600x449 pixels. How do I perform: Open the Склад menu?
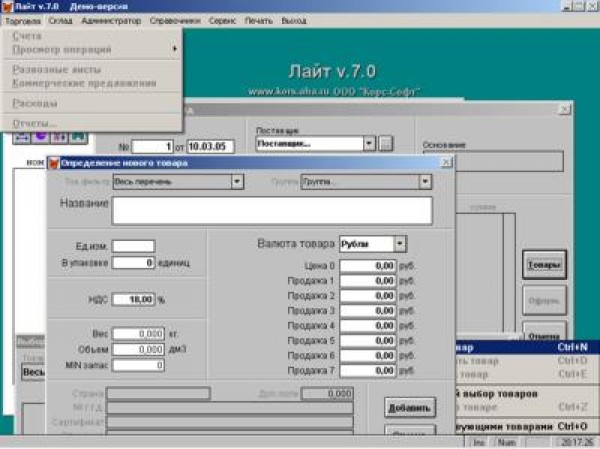coord(59,20)
